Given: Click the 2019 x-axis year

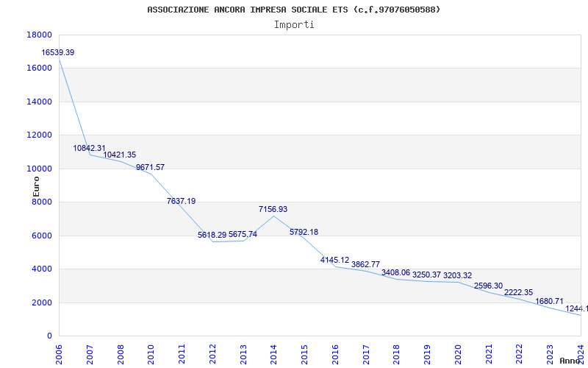Looking at the screenshot, I should coord(427,354).
